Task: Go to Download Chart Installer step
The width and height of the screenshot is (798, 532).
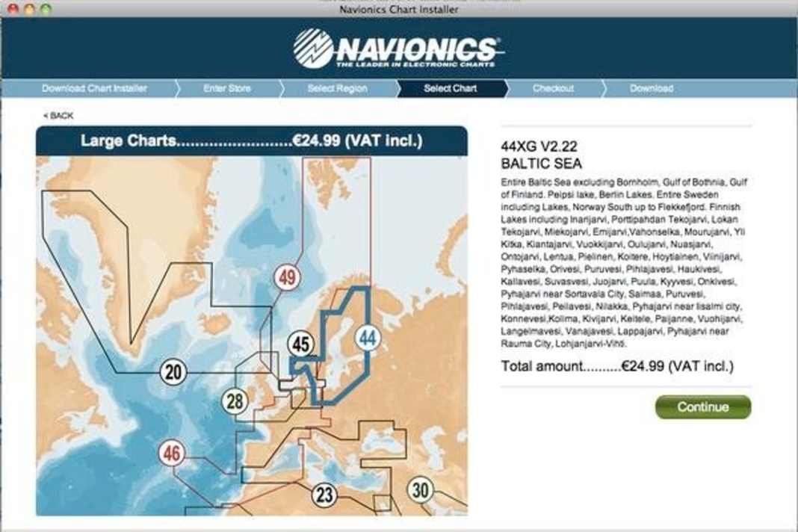Action: (x=94, y=89)
